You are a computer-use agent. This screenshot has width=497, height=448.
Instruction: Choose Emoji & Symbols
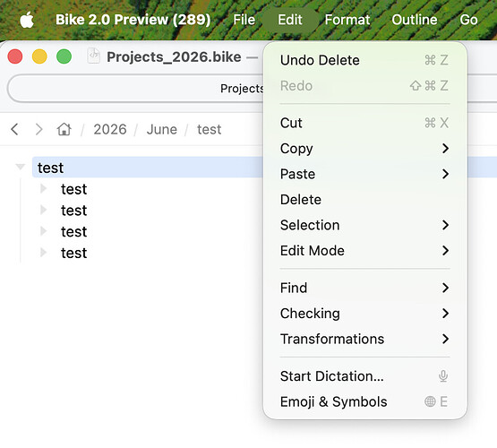(x=364, y=401)
